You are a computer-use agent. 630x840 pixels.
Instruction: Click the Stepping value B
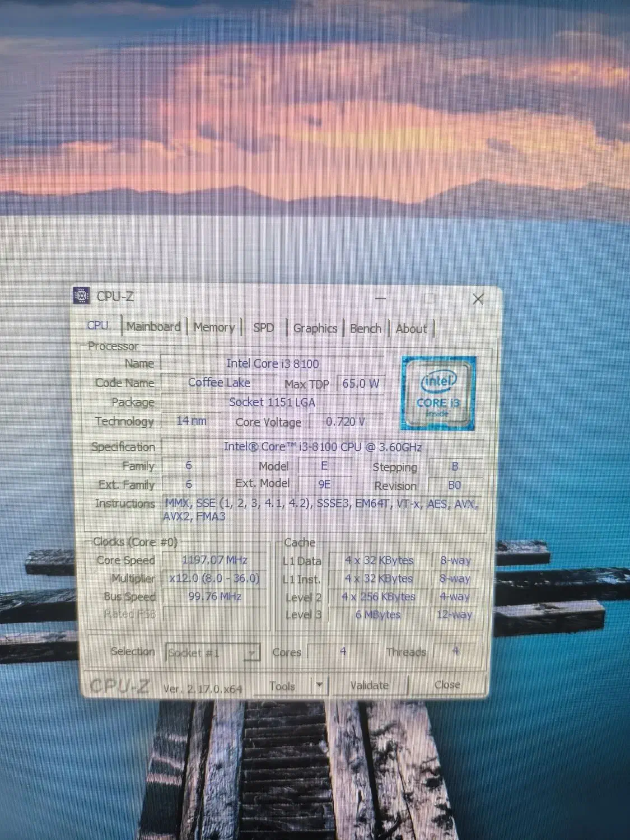[455, 466]
